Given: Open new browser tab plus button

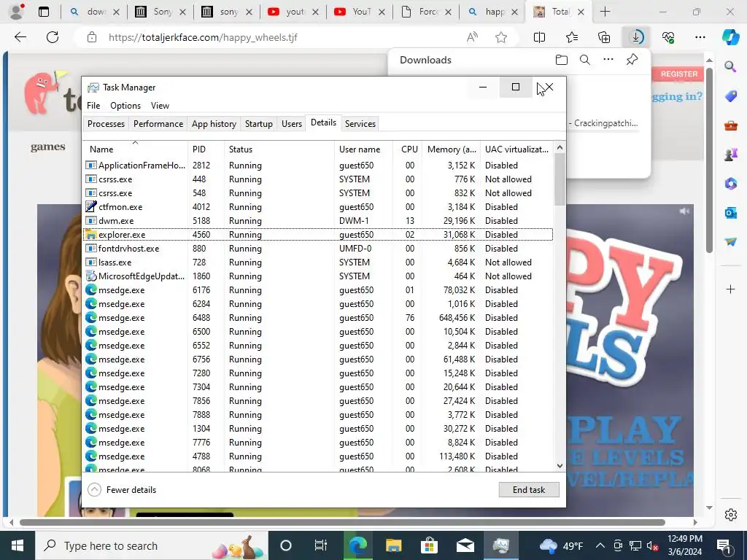Looking at the screenshot, I should click(x=605, y=12).
